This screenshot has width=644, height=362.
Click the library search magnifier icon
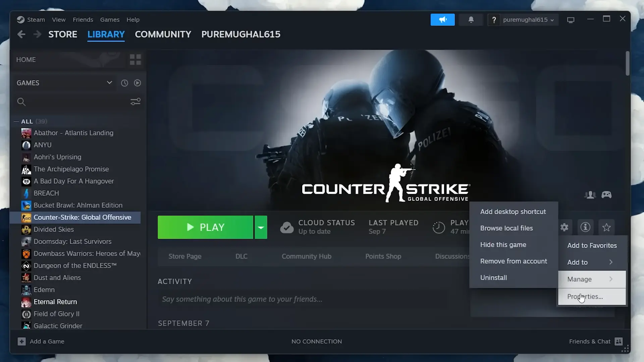click(21, 102)
